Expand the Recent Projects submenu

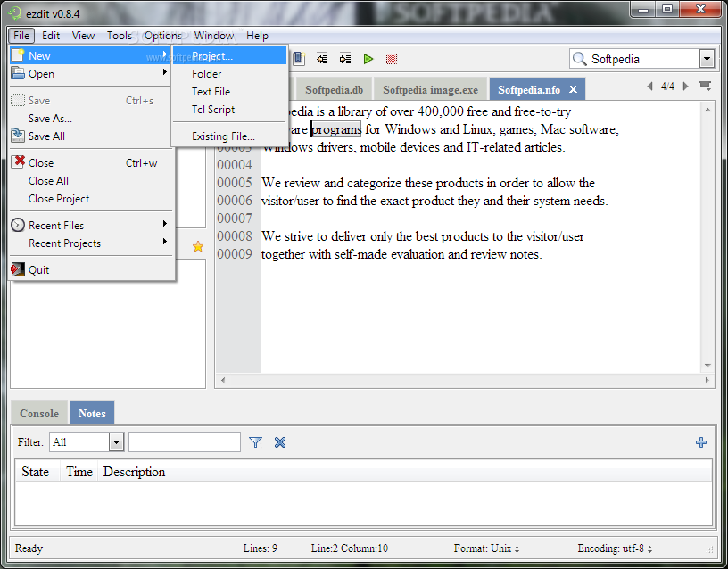tap(91, 243)
